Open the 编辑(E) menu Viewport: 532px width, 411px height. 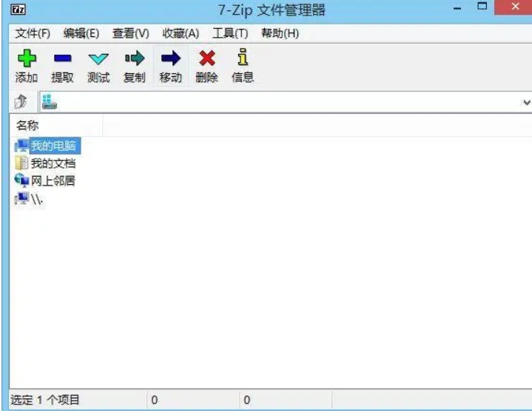pos(81,33)
